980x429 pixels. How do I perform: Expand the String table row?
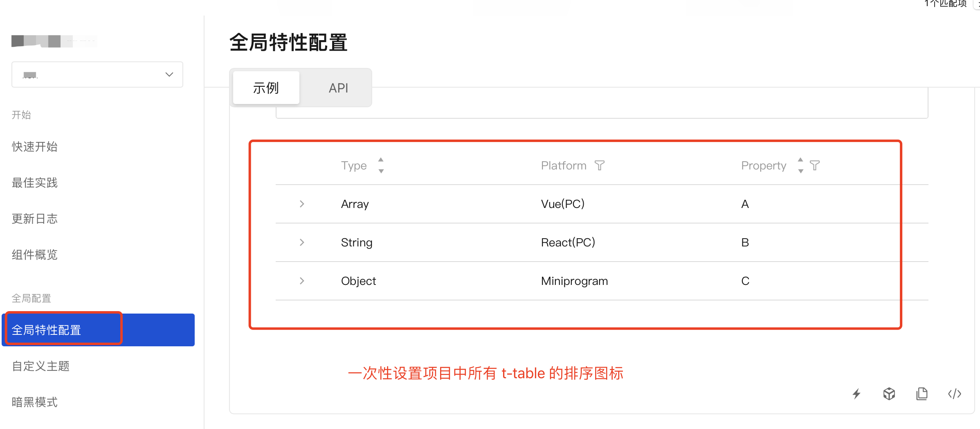[x=302, y=242]
